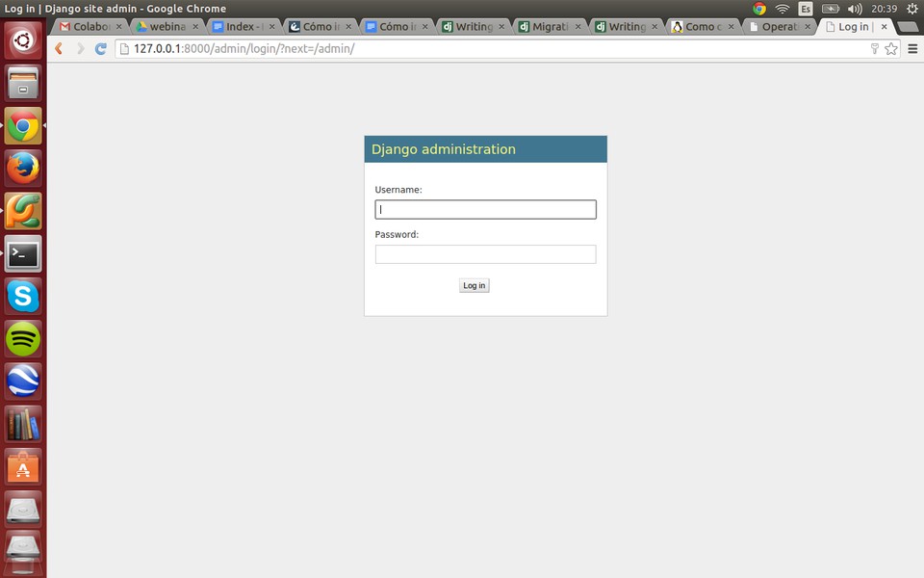Bookmark this page with the star icon
924x578 pixels.
pos(891,49)
